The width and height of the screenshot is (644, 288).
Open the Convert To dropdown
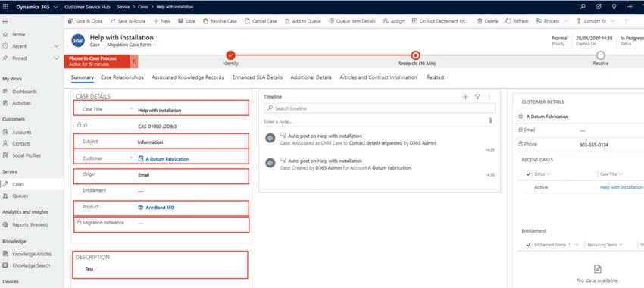596,21
